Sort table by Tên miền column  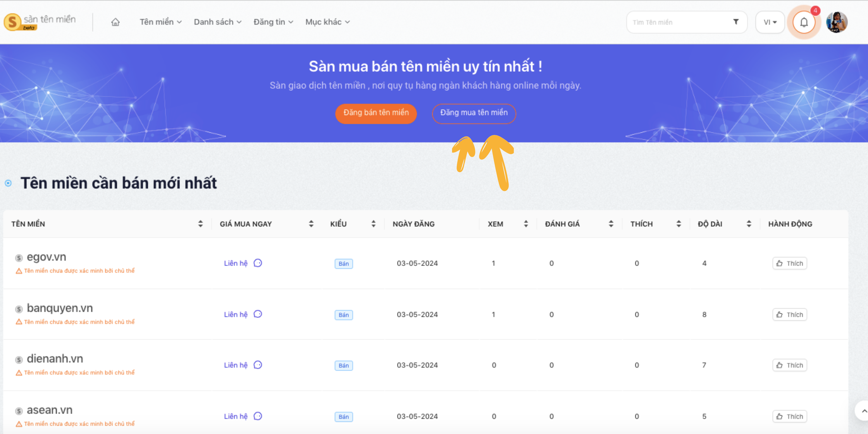pyautogui.click(x=201, y=224)
